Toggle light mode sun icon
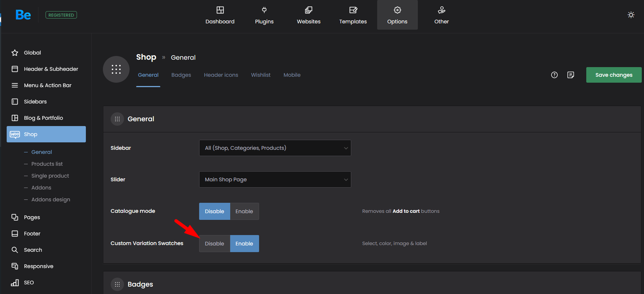Screen dimensions: 644x294 [631, 15]
